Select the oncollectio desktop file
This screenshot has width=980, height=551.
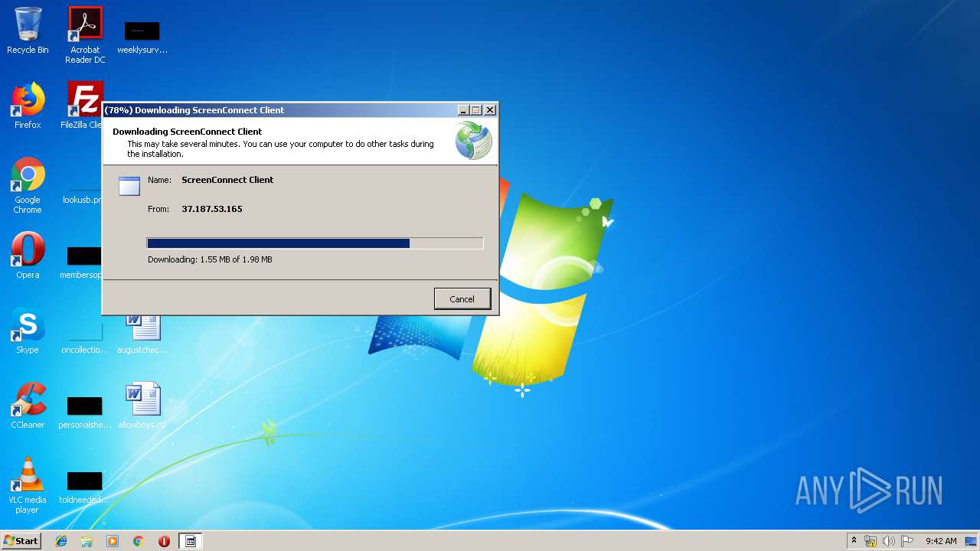pyautogui.click(x=85, y=337)
